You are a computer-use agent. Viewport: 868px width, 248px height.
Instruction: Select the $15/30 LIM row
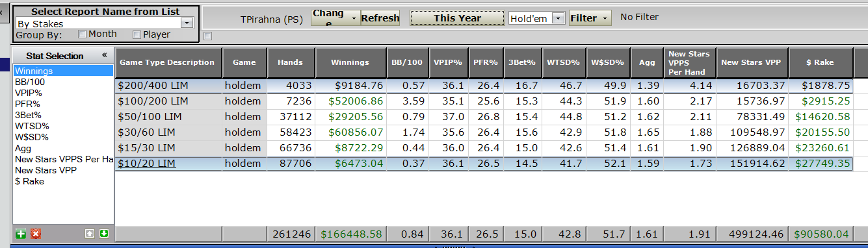484,147
